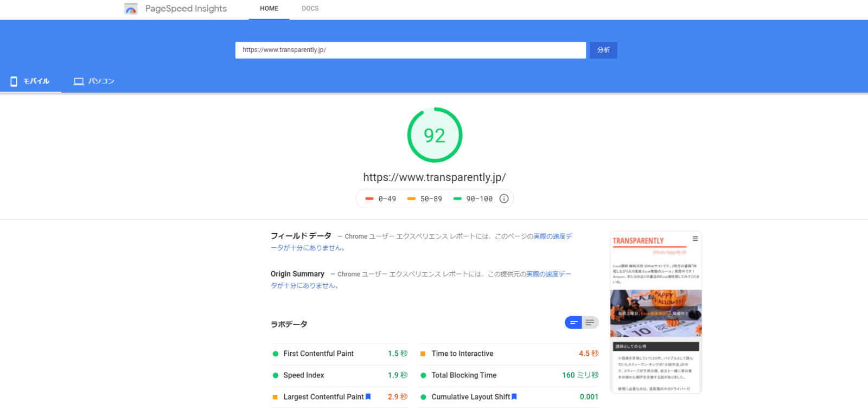Image resolution: width=868 pixels, height=410 pixels.
Task: Click the PageSpeed Insights logo icon
Action: tap(131, 9)
